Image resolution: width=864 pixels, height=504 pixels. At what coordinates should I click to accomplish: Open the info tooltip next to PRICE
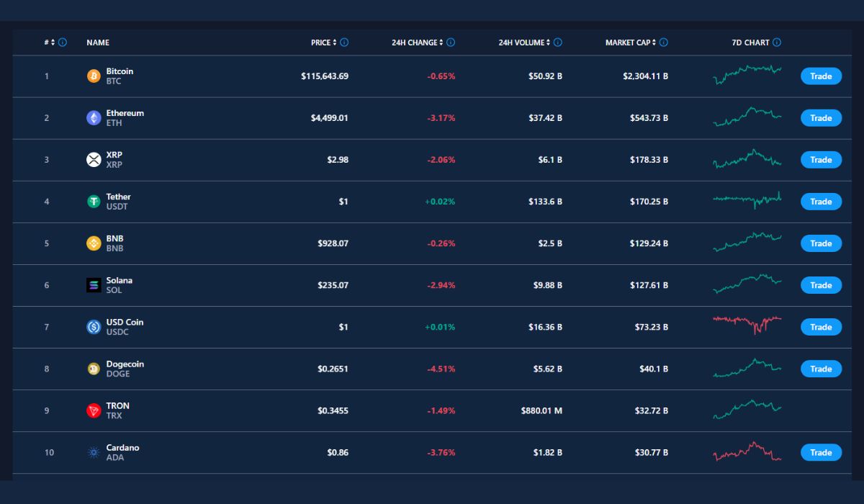point(345,42)
